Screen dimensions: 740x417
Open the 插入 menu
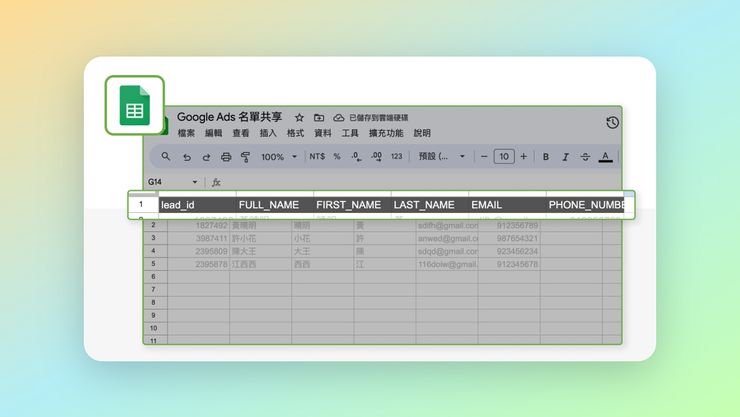tap(268, 133)
